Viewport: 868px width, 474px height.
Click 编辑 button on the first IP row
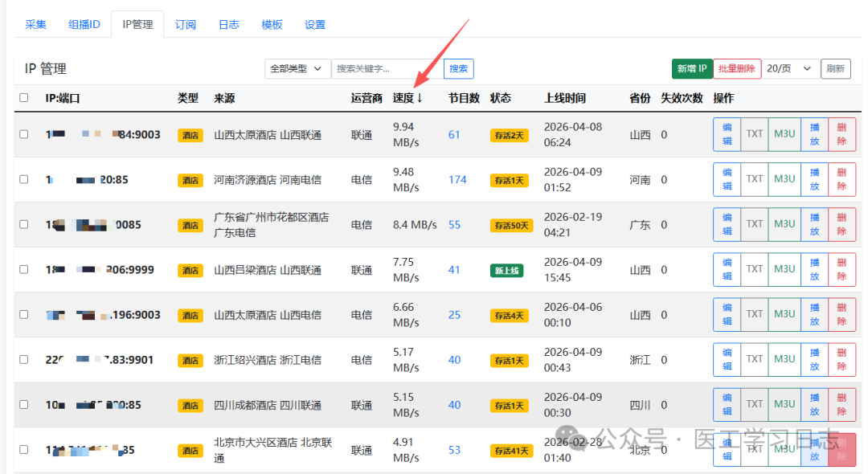click(727, 134)
